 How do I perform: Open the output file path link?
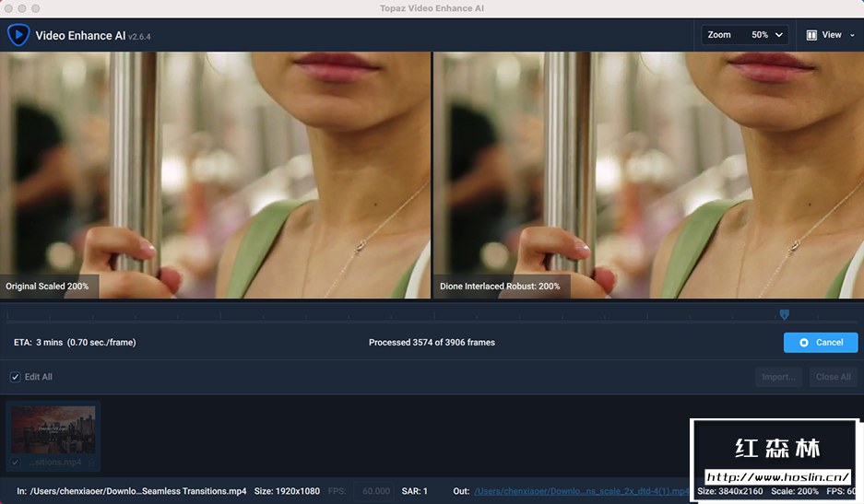(x=581, y=491)
